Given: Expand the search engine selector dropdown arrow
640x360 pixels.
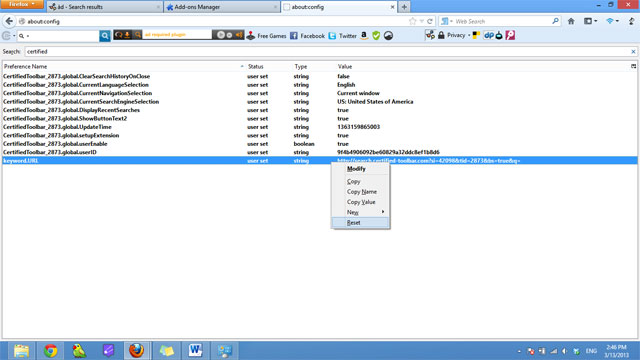Looking at the screenshot, I should pyautogui.click(x=451, y=21).
